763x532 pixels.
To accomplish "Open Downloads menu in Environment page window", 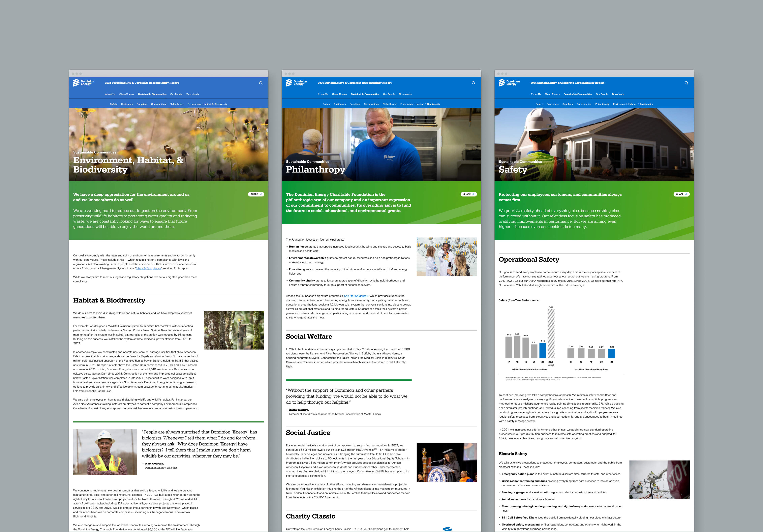I will tap(192, 94).
